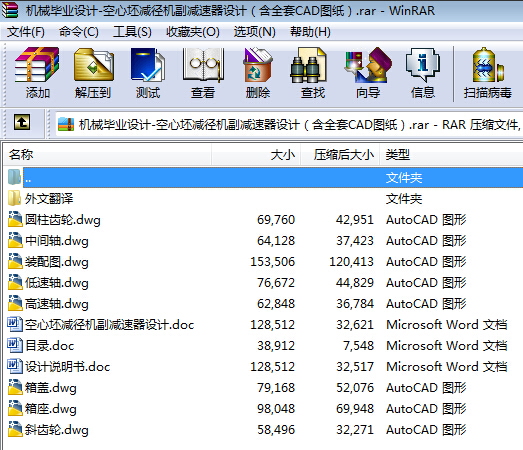The height and width of the screenshot is (450, 523).
Task: Click the 箱座.dwg file icon
Action: pos(15,409)
